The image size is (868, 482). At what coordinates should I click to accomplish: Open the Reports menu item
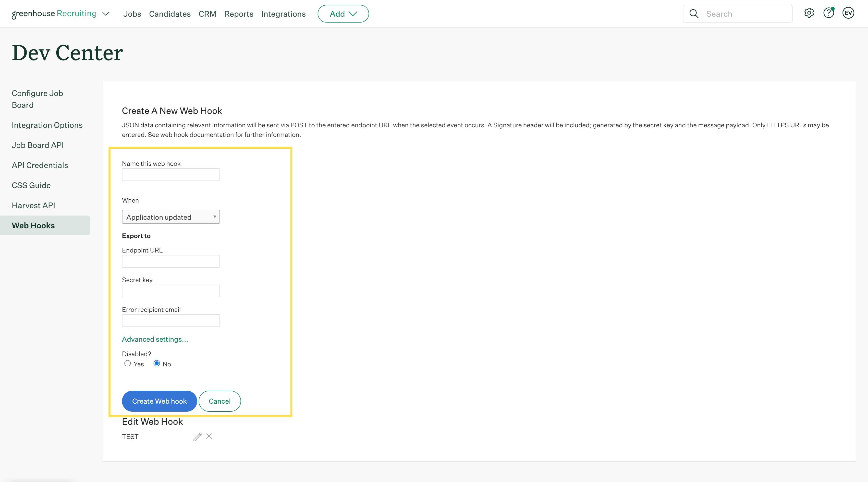(239, 14)
